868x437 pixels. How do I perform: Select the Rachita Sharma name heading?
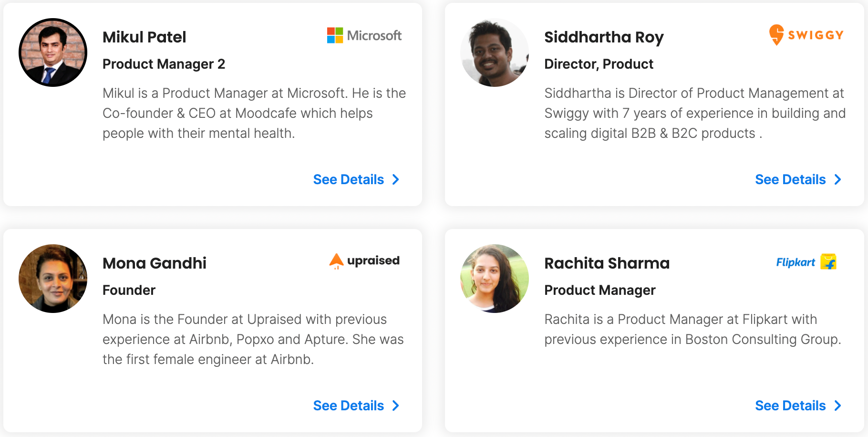click(x=607, y=263)
